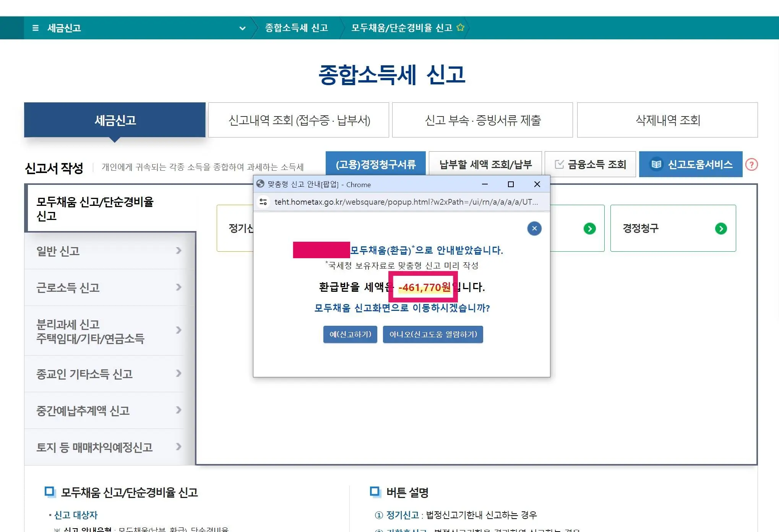Open 납부할 세액 조회/납부 button
Screen dimensions: 779x532
tap(485, 164)
